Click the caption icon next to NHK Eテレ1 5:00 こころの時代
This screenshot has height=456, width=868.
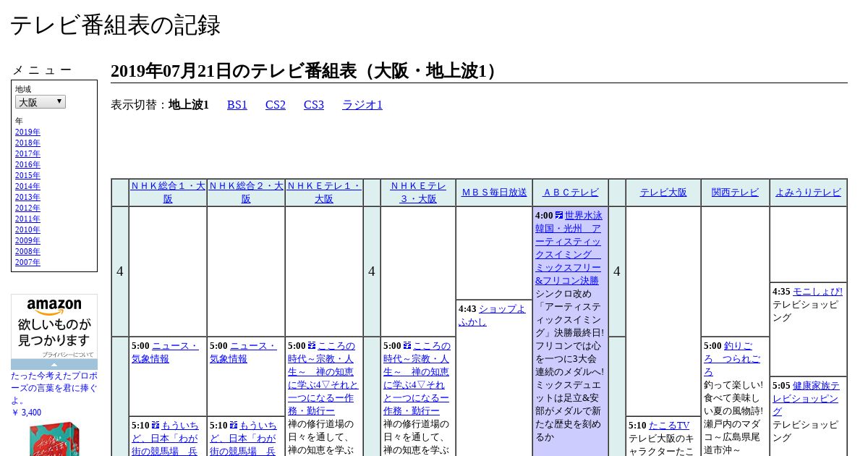coord(312,345)
